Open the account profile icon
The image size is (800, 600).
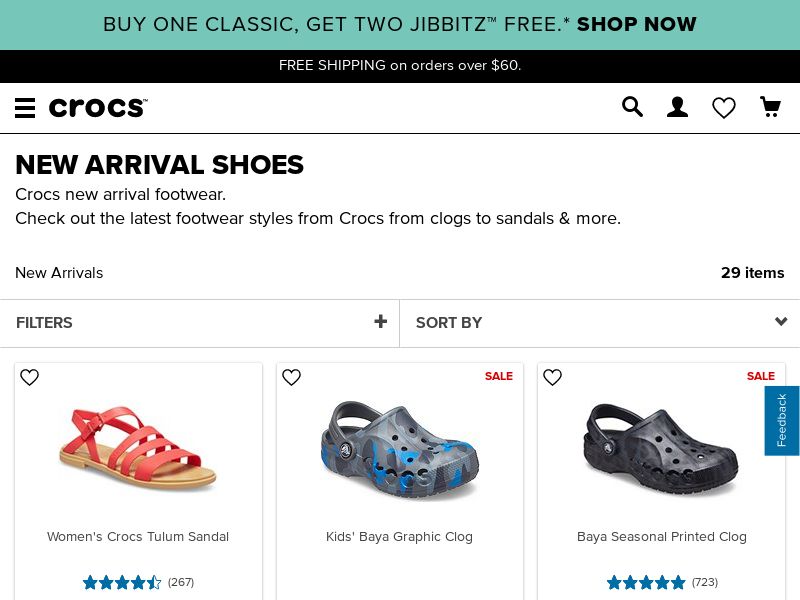678,107
